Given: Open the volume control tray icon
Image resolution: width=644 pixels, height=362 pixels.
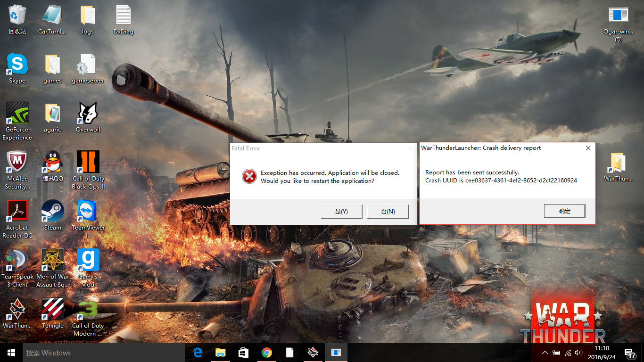Looking at the screenshot, I should 579,353.
